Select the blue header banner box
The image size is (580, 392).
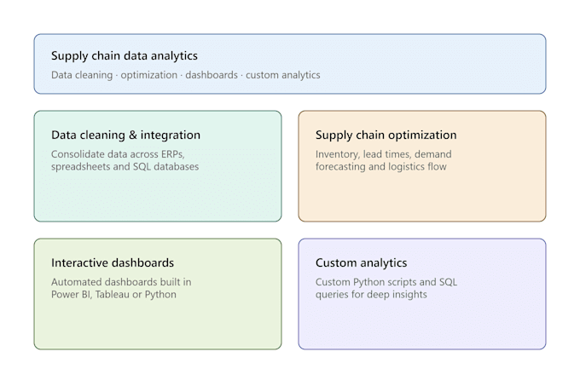290,64
